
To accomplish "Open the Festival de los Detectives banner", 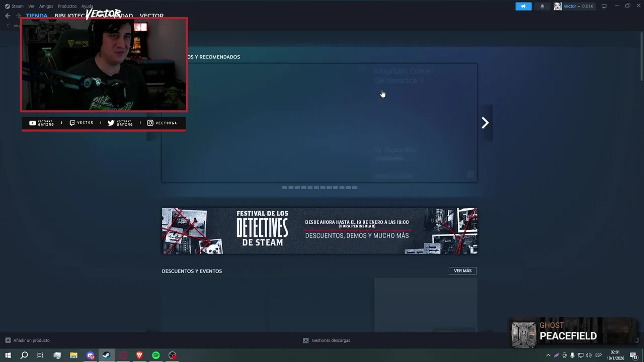I will tap(319, 231).
